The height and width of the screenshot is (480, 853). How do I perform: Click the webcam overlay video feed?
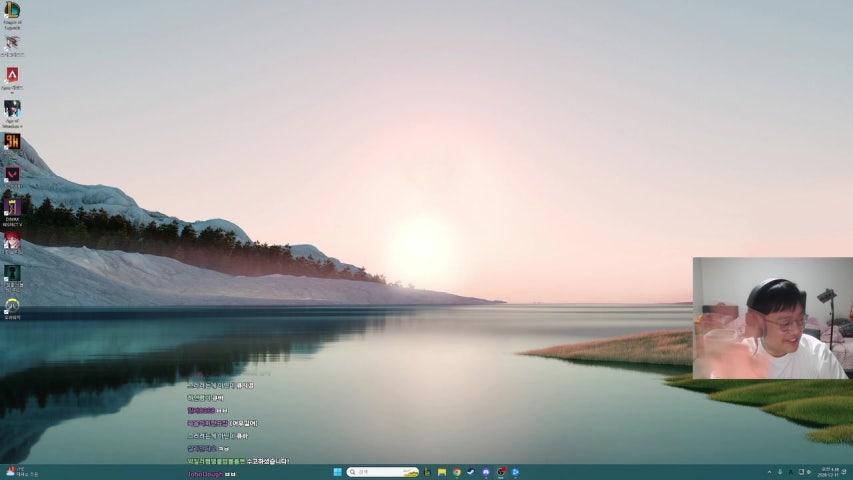coord(772,318)
